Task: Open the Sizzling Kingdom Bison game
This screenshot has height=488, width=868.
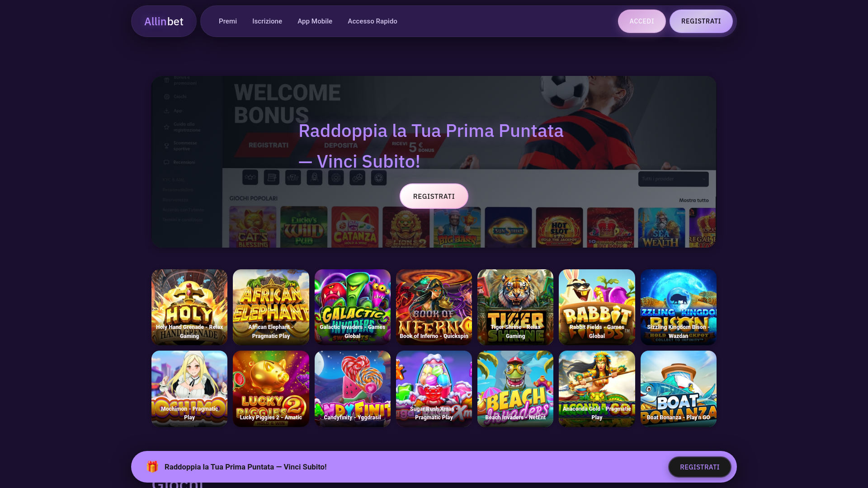Action: pos(679,307)
